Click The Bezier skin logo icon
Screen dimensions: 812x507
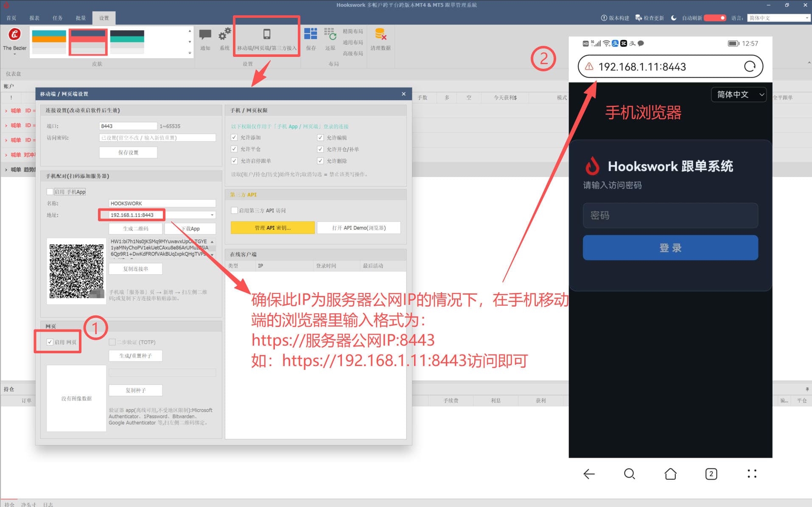[x=14, y=34]
